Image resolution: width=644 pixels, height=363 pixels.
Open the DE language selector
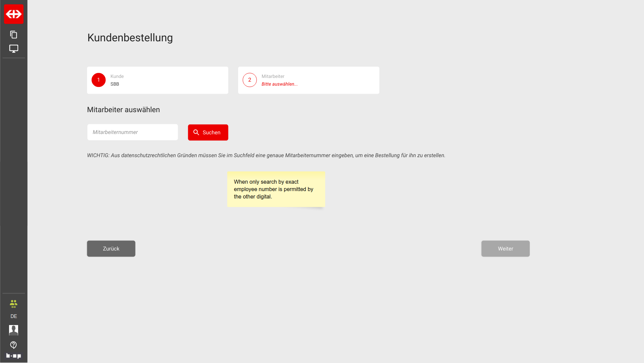pos(14,316)
